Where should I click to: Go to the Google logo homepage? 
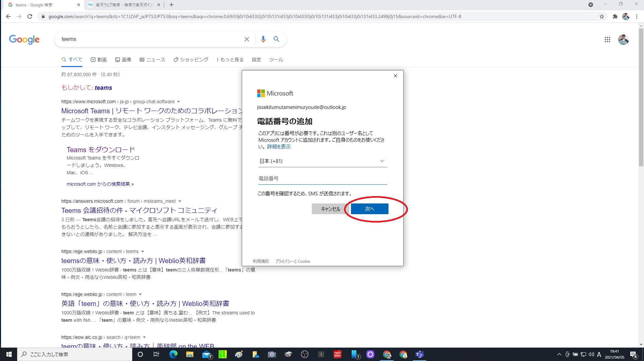coord(24,40)
